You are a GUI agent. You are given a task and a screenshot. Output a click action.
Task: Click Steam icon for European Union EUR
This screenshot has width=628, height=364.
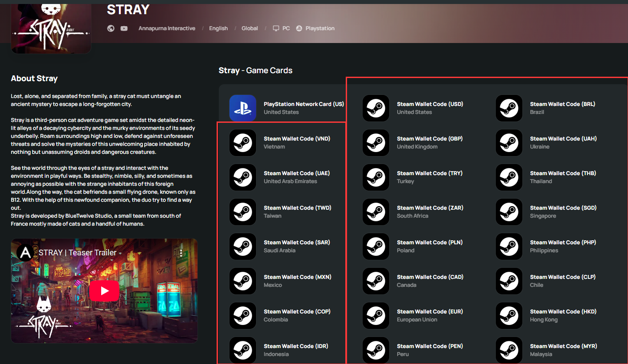point(376,316)
